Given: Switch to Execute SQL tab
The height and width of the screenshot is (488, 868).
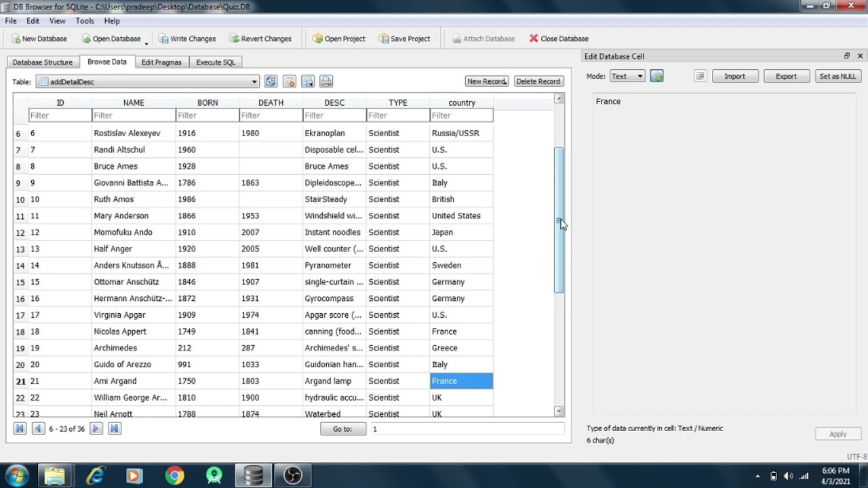Looking at the screenshot, I should coord(216,62).
